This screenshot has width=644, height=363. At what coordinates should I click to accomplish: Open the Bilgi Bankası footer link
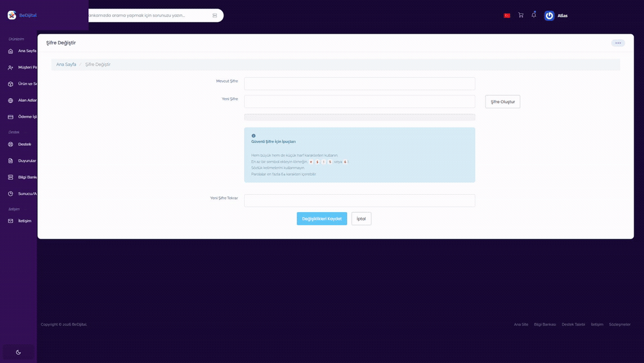tap(545, 324)
